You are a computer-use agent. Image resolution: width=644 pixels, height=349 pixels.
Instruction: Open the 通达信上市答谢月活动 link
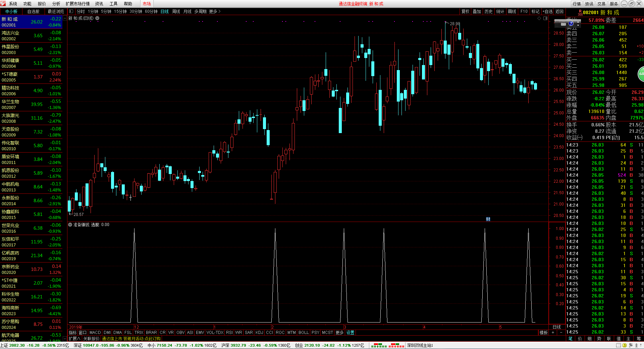point(131,339)
